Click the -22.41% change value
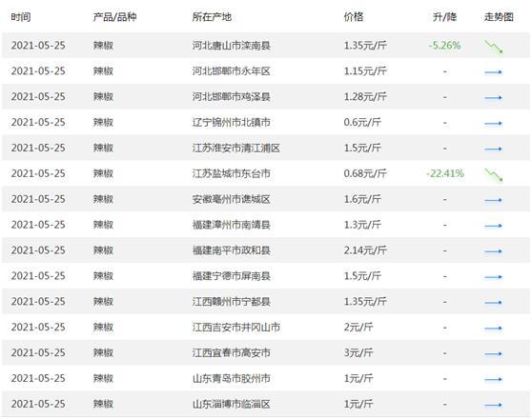532x419 pixels. [445, 173]
